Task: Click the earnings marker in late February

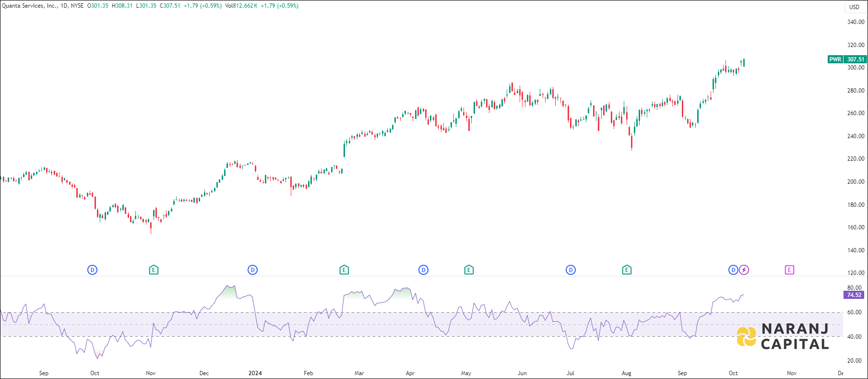Action: (x=344, y=270)
